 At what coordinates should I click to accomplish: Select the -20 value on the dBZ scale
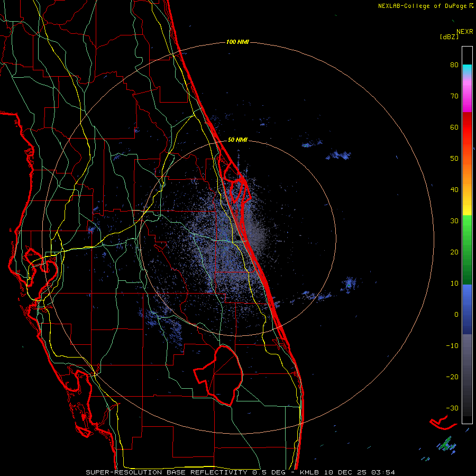452,377
